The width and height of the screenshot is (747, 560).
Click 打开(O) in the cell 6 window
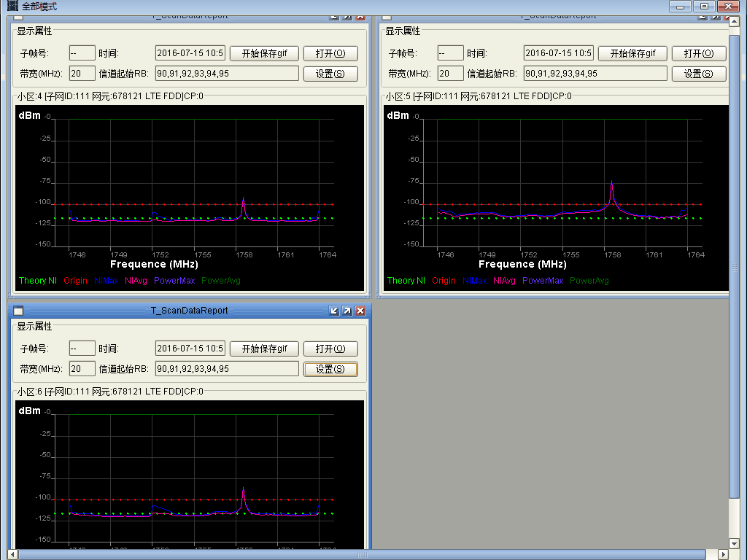pyautogui.click(x=330, y=349)
